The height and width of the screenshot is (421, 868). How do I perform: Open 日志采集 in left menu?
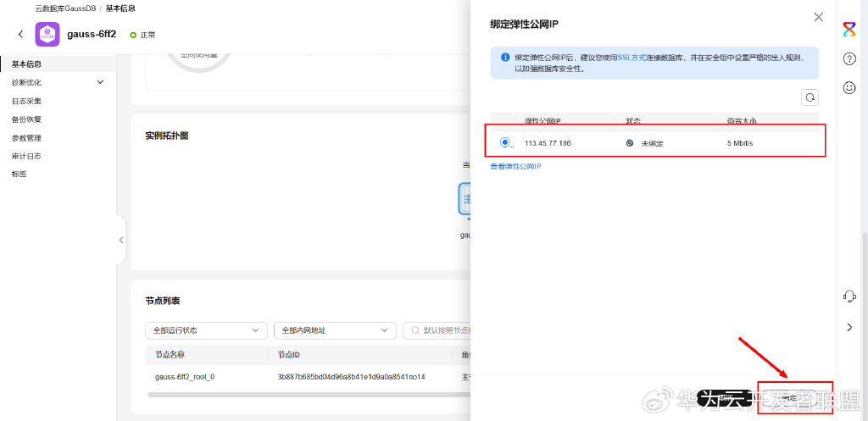[x=26, y=102]
